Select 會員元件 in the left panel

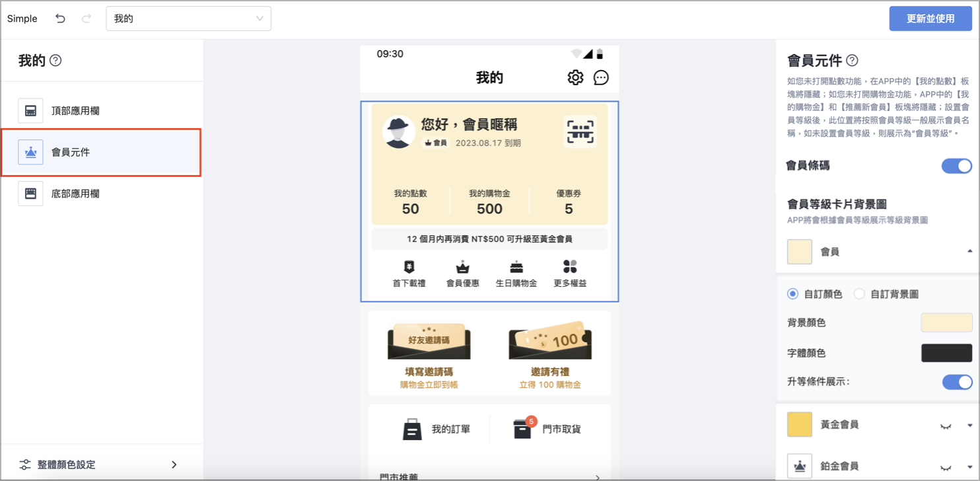coord(101,153)
